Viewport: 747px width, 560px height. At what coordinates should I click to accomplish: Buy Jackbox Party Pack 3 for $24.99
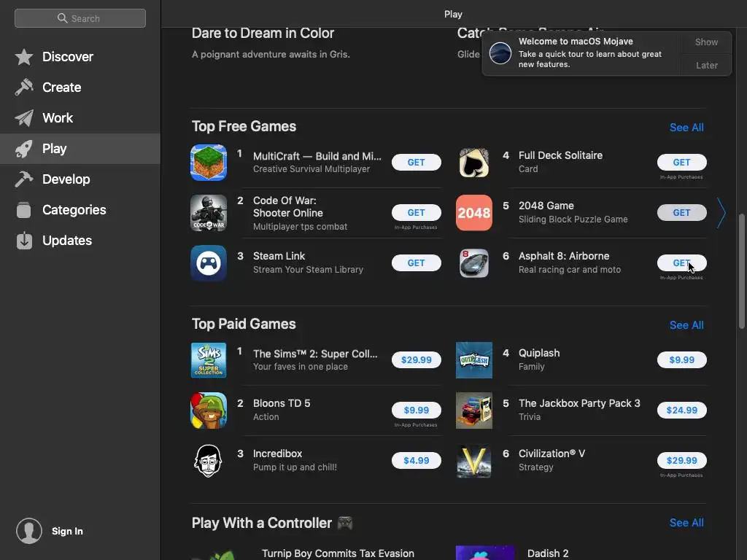pos(682,410)
